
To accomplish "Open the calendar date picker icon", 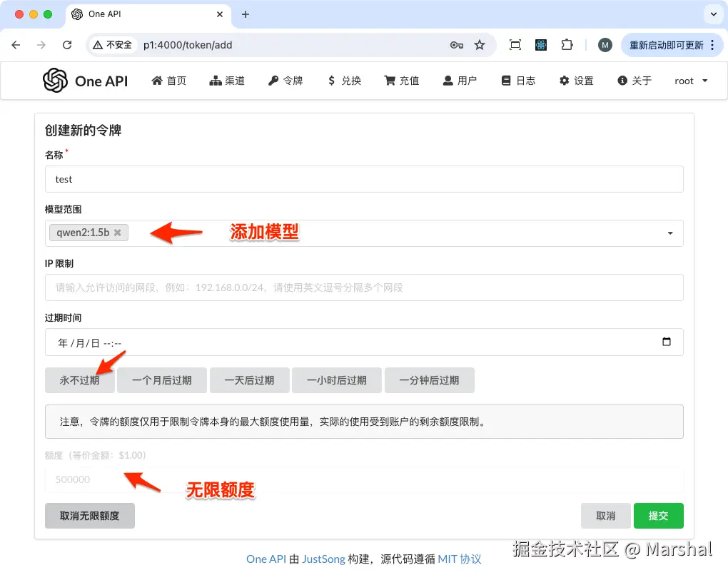I will [x=666, y=342].
